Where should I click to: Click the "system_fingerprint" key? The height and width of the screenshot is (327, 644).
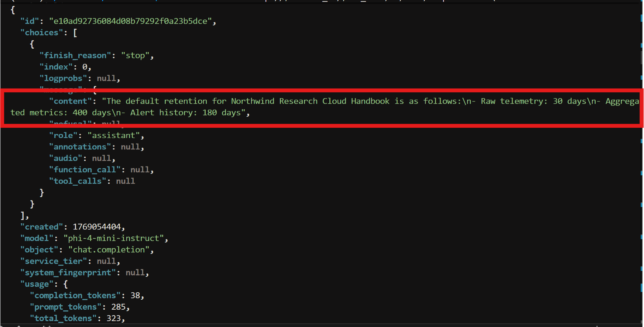point(68,273)
